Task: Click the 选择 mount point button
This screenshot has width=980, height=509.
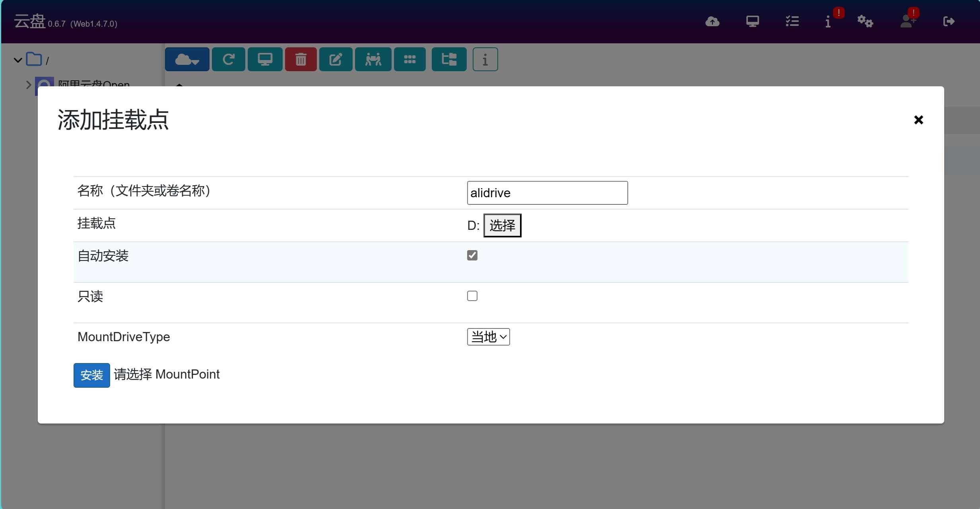Action: (x=502, y=225)
